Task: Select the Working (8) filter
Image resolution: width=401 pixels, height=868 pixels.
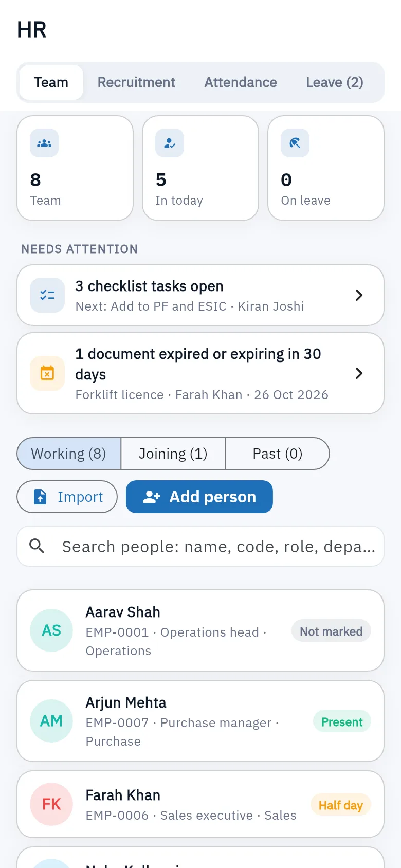Action: [69, 454]
